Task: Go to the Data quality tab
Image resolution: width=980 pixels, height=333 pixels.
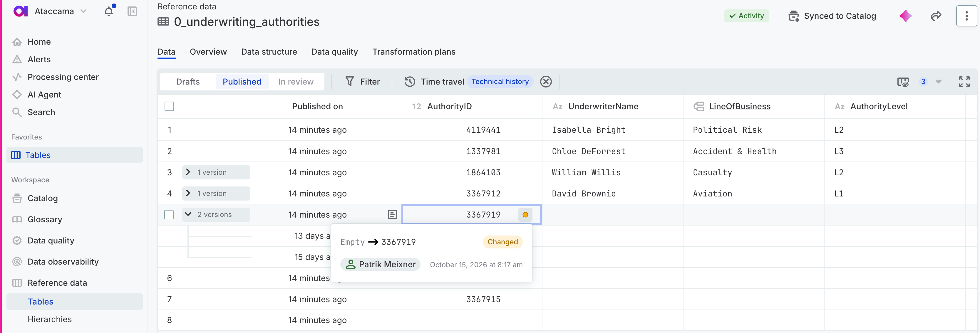Action: coord(334,52)
